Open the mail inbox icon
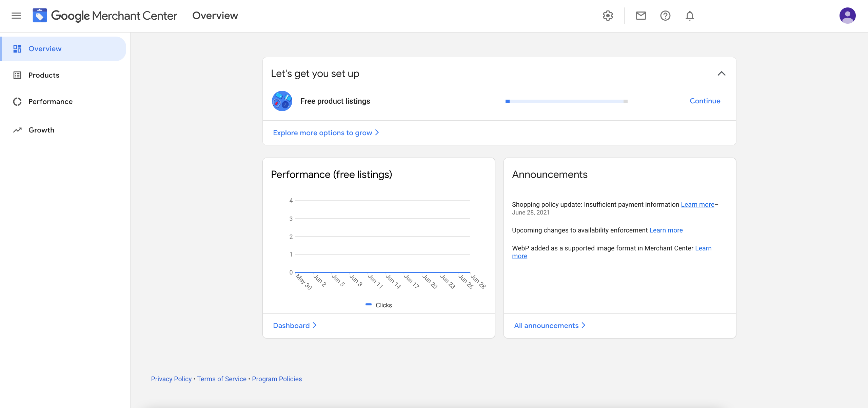Screen dimensions: 868x408 tap(640, 16)
